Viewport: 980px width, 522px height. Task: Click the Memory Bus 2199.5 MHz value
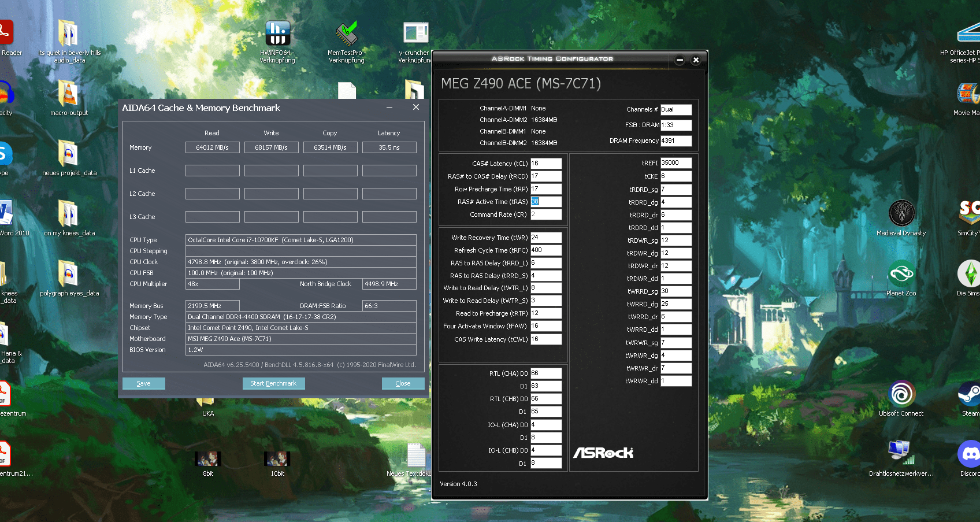coord(213,306)
